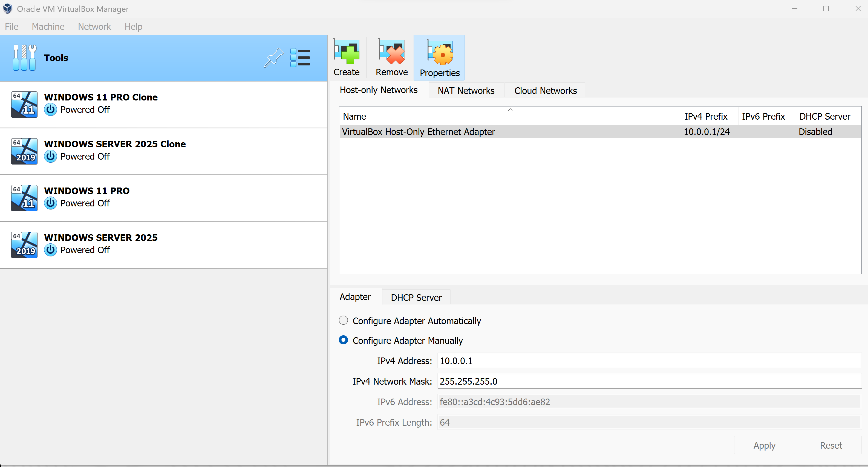This screenshot has width=868, height=467.
Task: Select WINDOWS 11 PRO Clone VM icon
Action: [24, 104]
